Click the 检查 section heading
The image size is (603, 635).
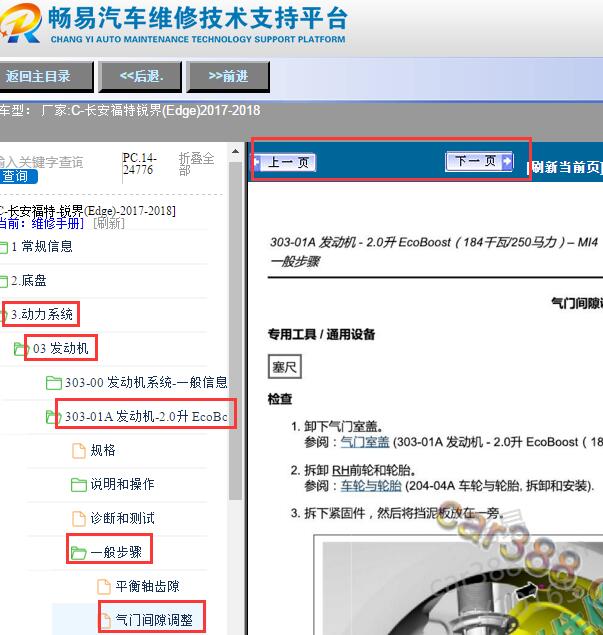pos(280,399)
